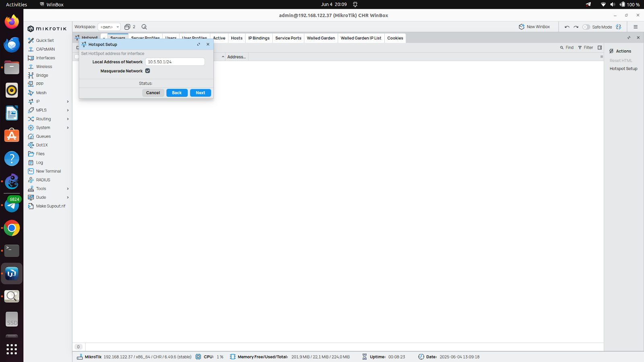Viewport: 644px width, 362px height.
Task: Click the icon right of Safe Mode
Action: [619, 27]
